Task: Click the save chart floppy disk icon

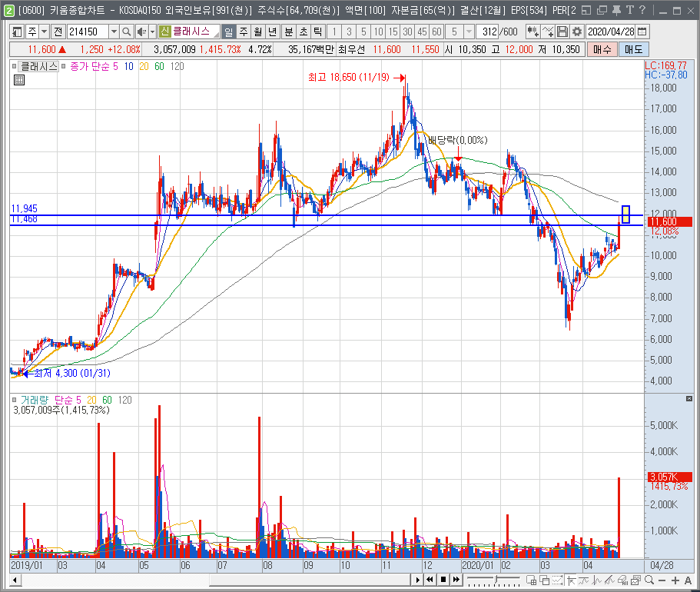Action: click(562, 32)
